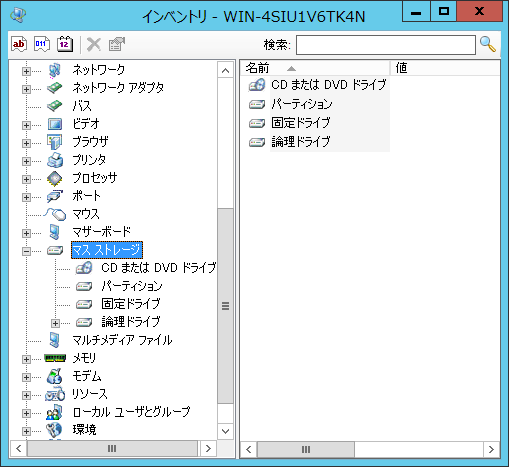This screenshot has height=467, width=509.
Task: Click the 値 column header
Action: pyautogui.click(x=445, y=68)
